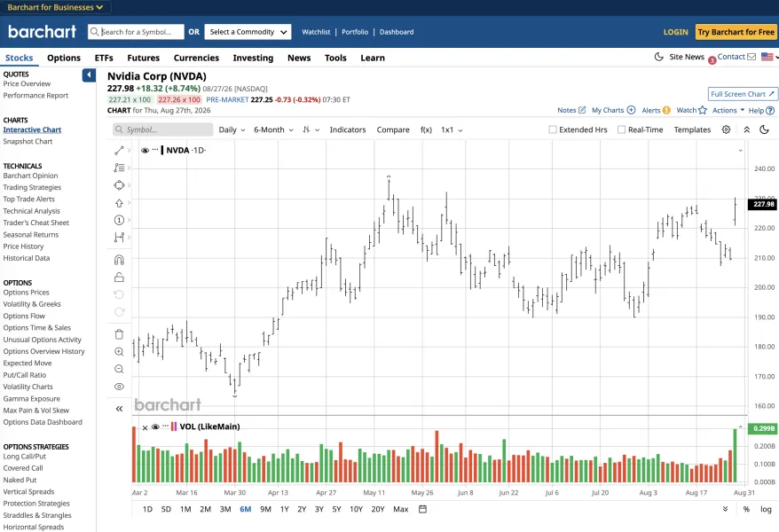Hide the NVDA price series (eye icon)
The width and height of the screenshot is (779, 532).
(145, 151)
